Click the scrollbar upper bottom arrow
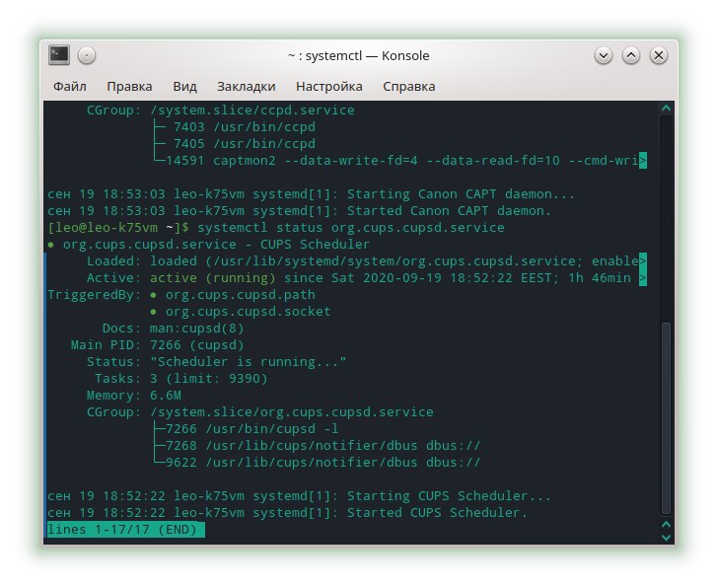The height and width of the screenshot is (588, 718). click(x=667, y=524)
